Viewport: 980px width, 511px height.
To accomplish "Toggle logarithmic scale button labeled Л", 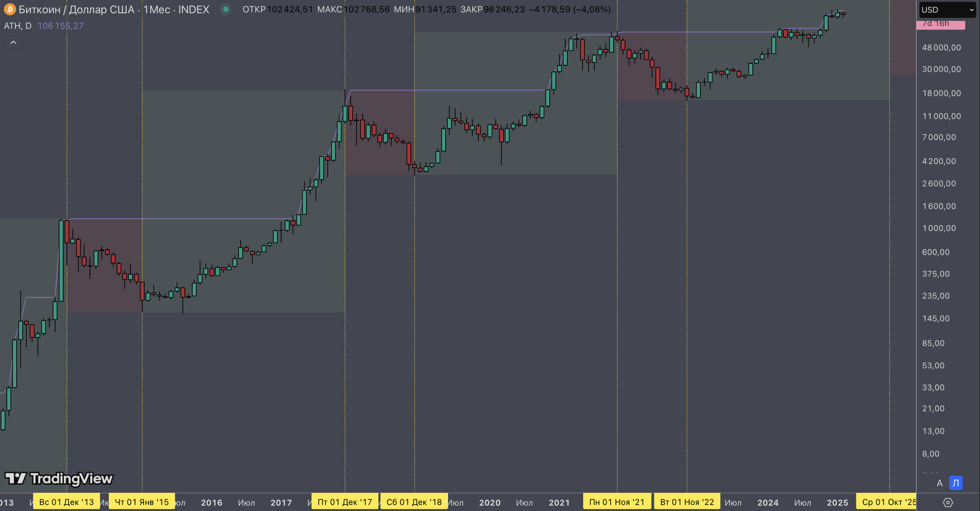I will (956, 483).
